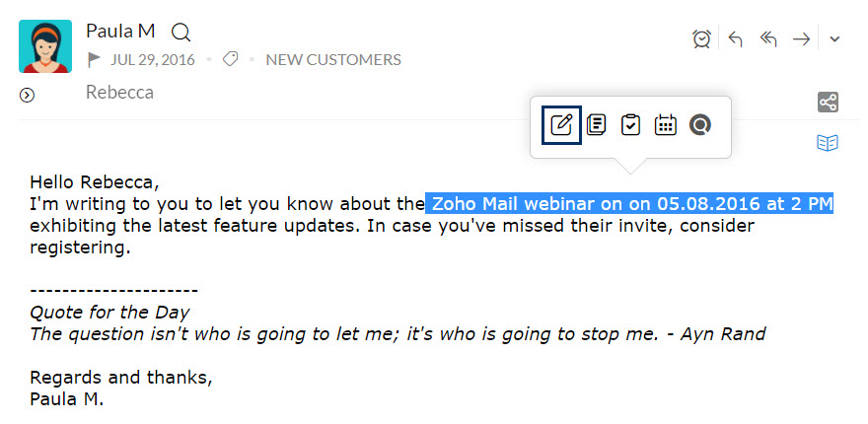The width and height of the screenshot is (868, 424).
Task: Add selected text to Notes via popup icon
Action: tap(596, 125)
